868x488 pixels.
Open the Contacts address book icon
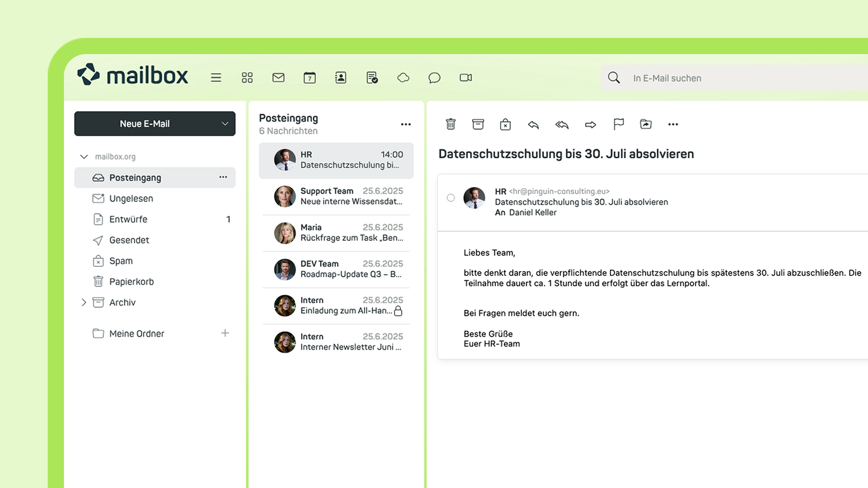(340, 78)
